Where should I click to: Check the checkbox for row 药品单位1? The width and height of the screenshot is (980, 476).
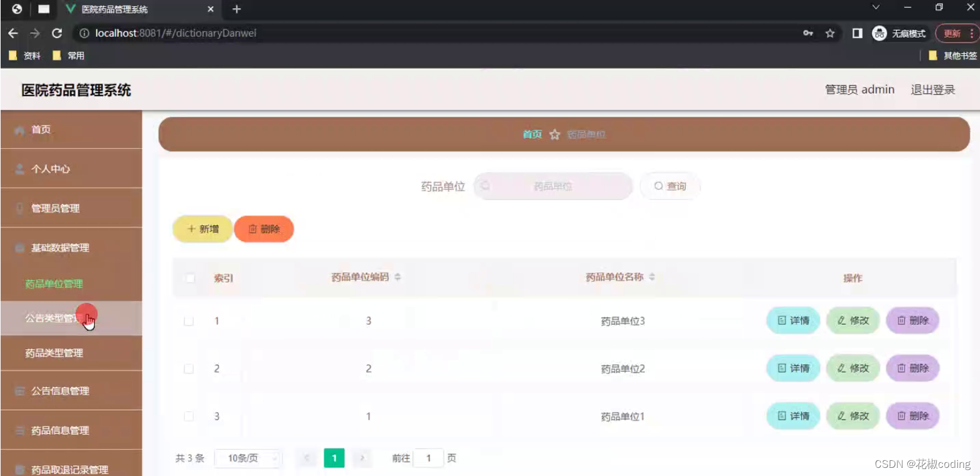coord(189,416)
